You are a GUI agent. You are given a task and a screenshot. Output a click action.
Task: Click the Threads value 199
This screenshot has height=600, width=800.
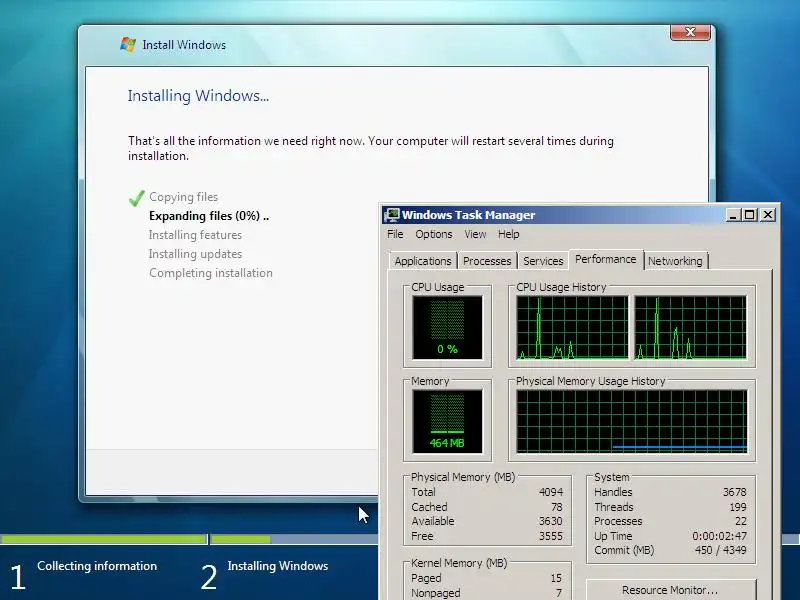click(x=738, y=507)
